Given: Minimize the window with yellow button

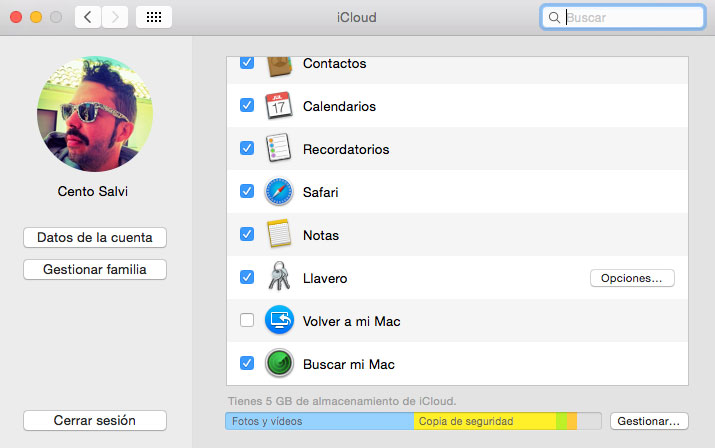Looking at the screenshot, I should pyautogui.click(x=36, y=17).
